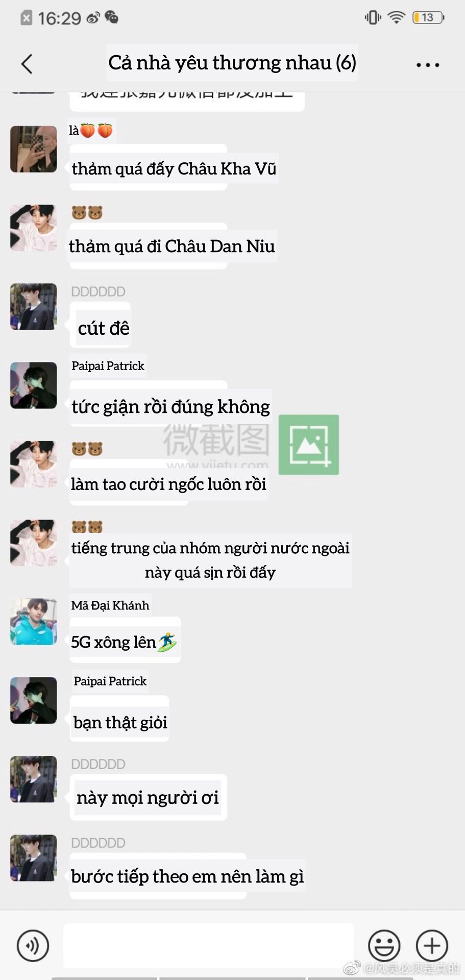Tap the green screenshot watermark icon
Image resolution: width=465 pixels, height=980 pixels.
(x=309, y=445)
